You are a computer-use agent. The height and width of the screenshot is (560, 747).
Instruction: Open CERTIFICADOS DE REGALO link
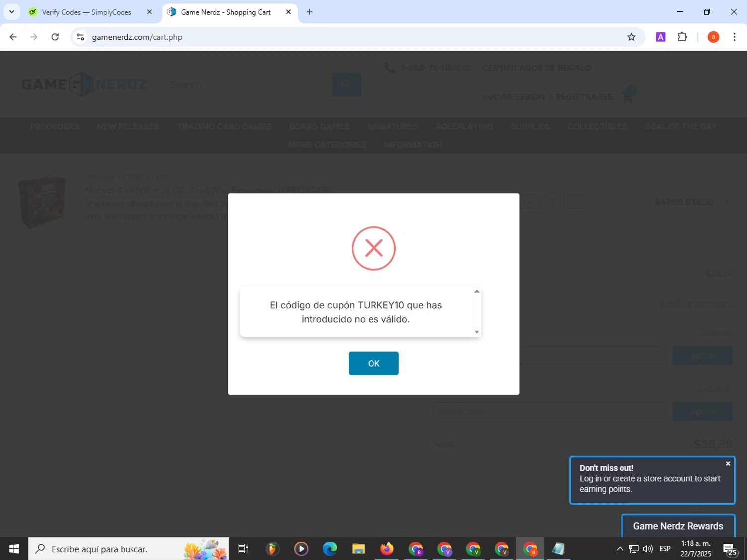point(536,68)
